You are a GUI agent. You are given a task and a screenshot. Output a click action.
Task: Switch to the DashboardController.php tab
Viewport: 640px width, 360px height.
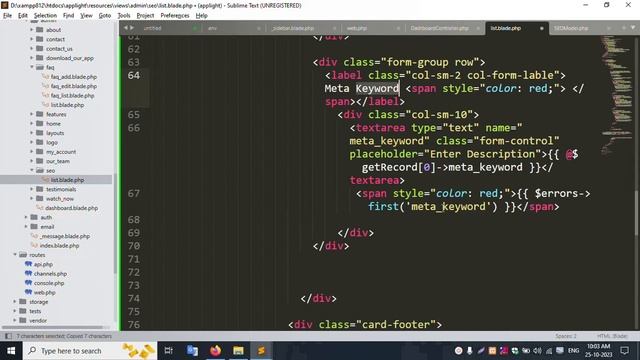pos(439,28)
